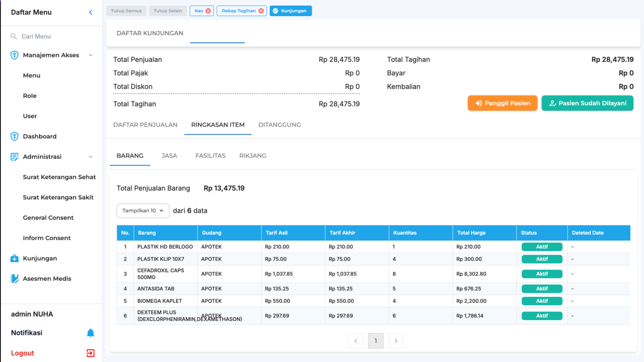This screenshot has height=362, width=644.
Task: Open the User menu item
Action: tap(30, 116)
